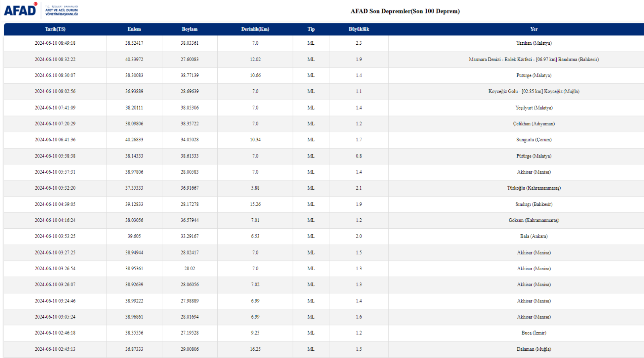Select latitude value 40.33972
Image resolution: width=644 pixels, height=358 pixels.
(x=134, y=59)
